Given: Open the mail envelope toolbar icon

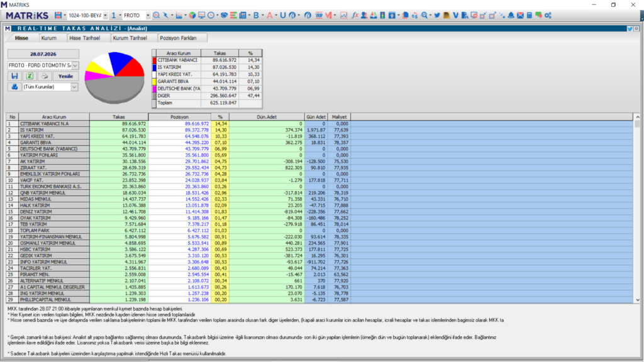Looking at the screenshot, I should tap(520, 15).
